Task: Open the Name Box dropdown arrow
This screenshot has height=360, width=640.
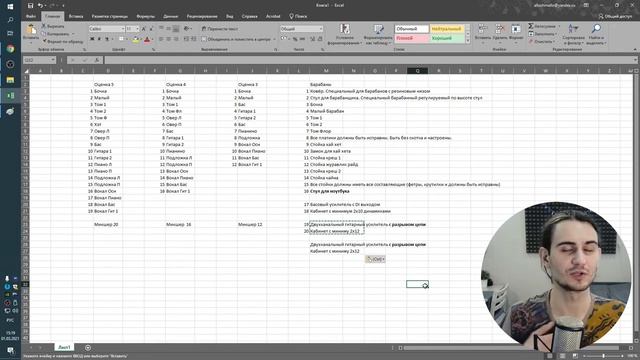Action: tap(53, 60)
